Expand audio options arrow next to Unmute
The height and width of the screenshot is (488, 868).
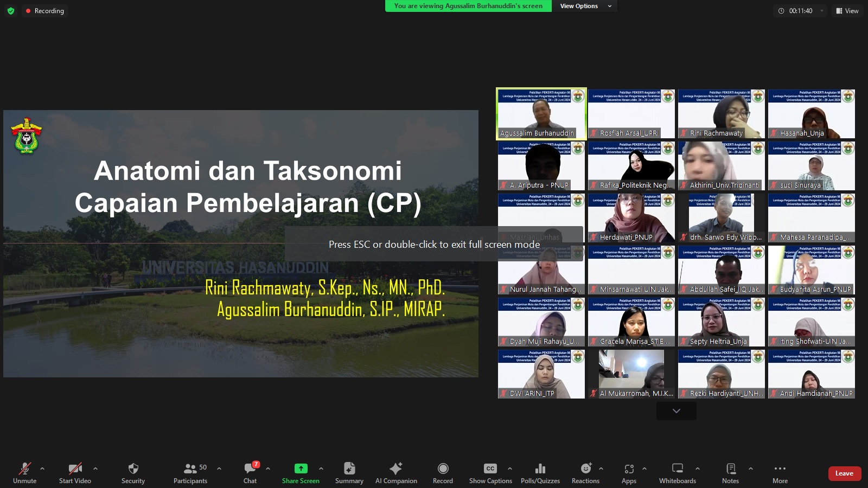tap(42, 468)
